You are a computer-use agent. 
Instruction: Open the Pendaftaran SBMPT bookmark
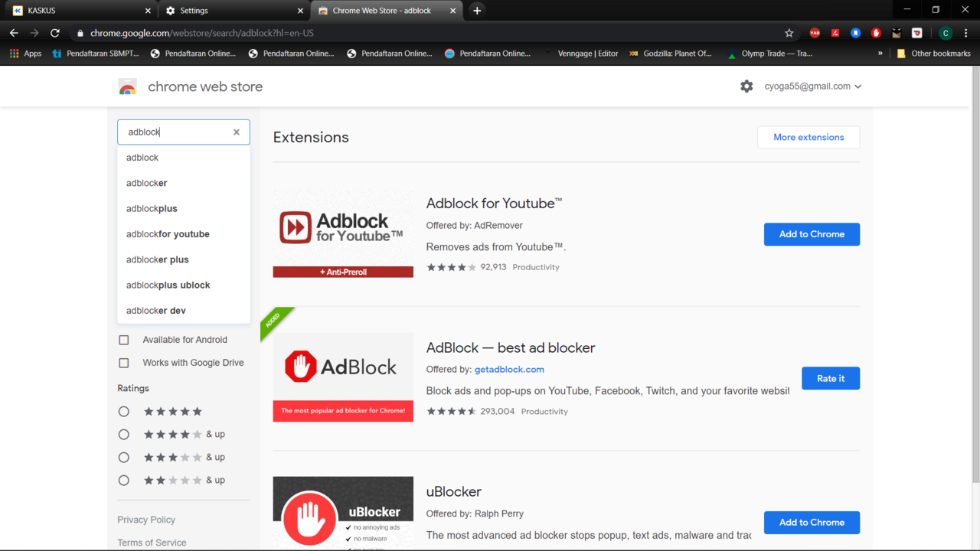click(x=96, y=54)
